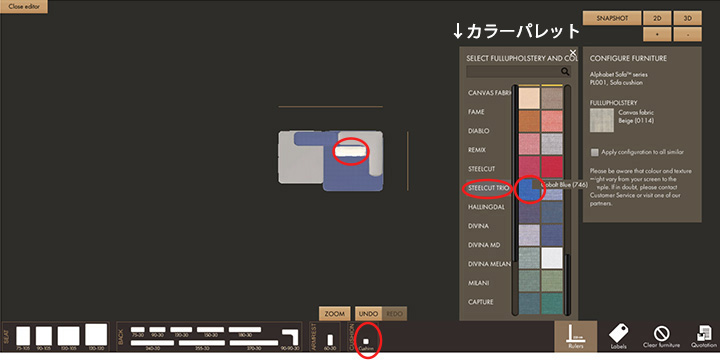
Task: Select the 60-30 armrest piece
Action: tap(329, 340)
